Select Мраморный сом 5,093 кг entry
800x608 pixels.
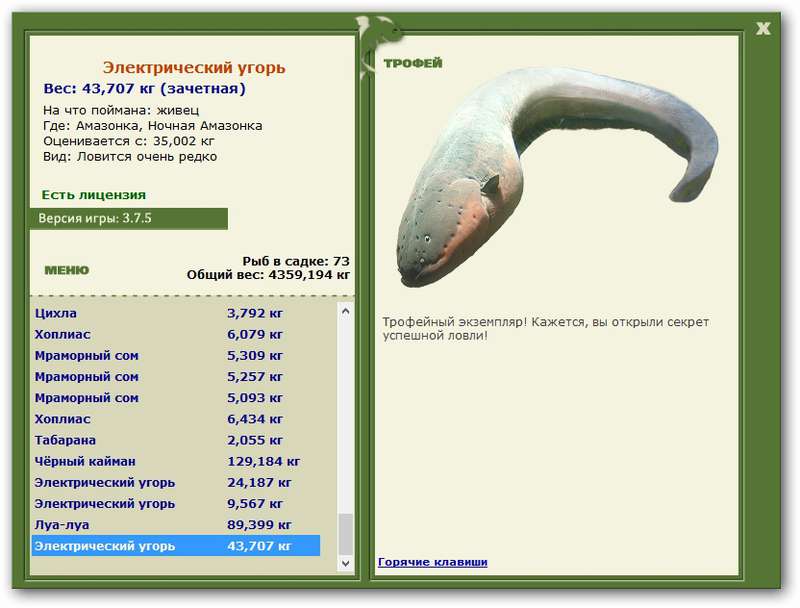click(176, 398)
